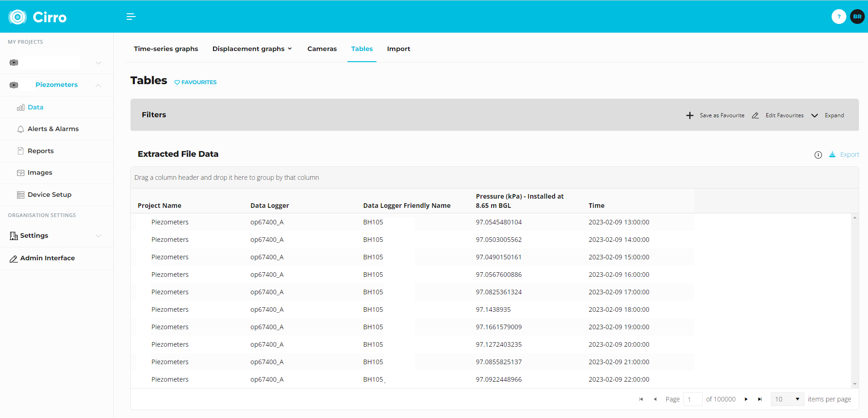The width and height of the screenshot is (868, 418).
Task: Open Alerts & Alarms in the sidebar
Action: tap(53, 129)
